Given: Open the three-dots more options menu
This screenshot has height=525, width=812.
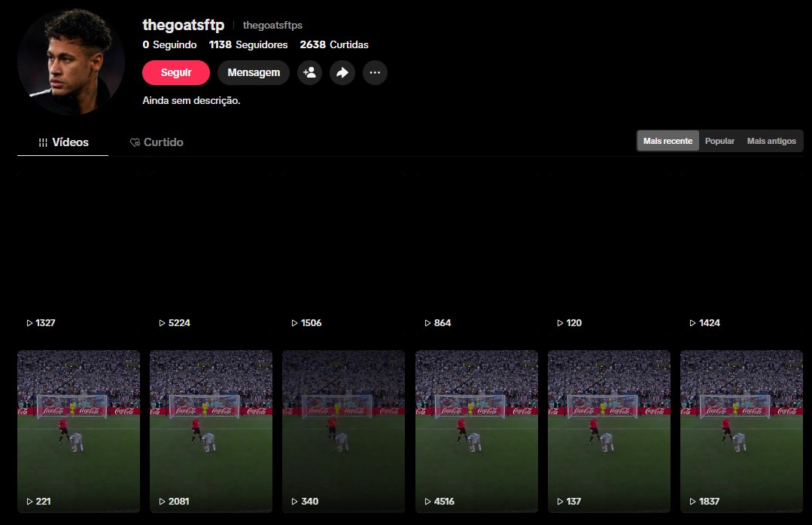Looking at the screenshot, I should pyautogui.click(x=375, y=73).
